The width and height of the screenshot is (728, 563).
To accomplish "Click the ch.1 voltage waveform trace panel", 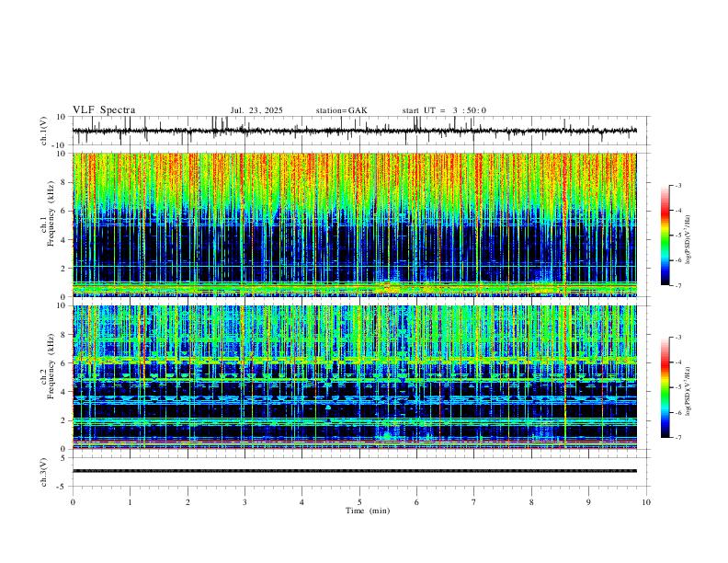I will (x=361, y=131).
